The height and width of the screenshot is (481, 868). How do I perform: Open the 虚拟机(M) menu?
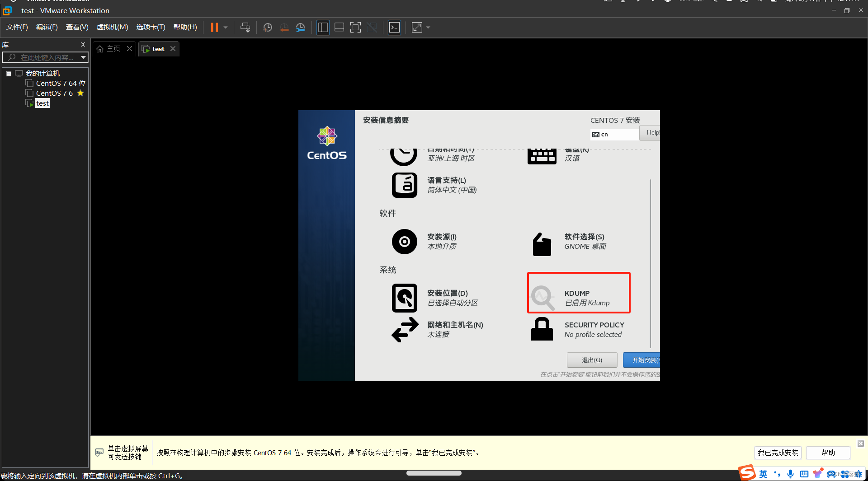(113, 27)
